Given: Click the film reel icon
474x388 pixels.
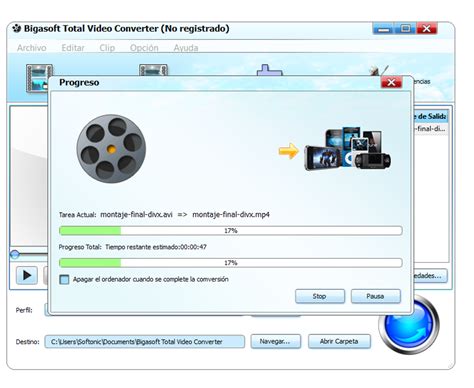Looking at the screenshot, I should 111,149.
